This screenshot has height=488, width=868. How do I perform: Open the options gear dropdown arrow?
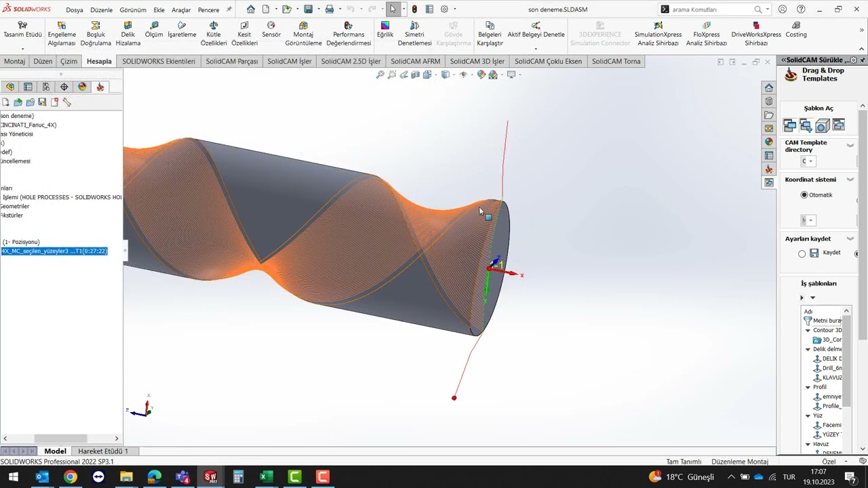(454, 9)
